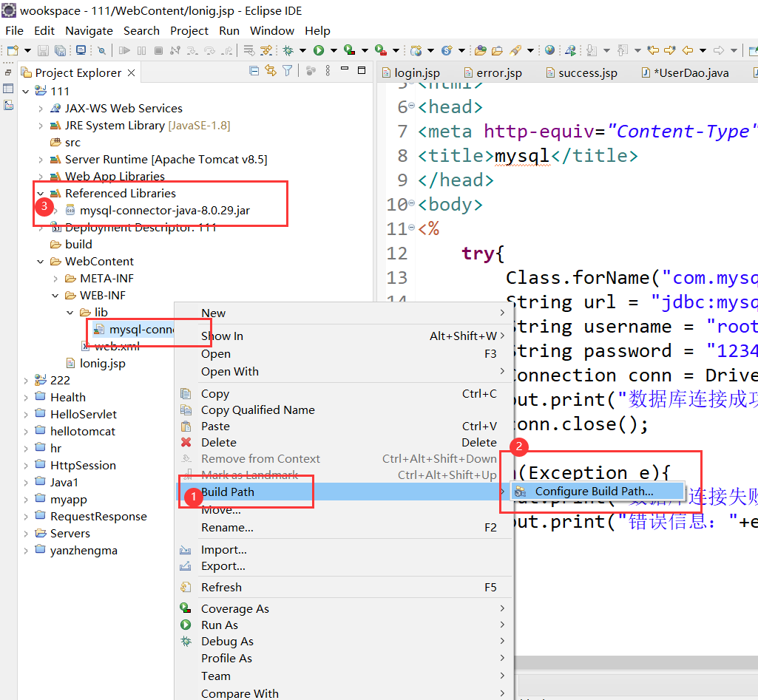
Task: Click the Open Task folder icon
Action: 498,50
